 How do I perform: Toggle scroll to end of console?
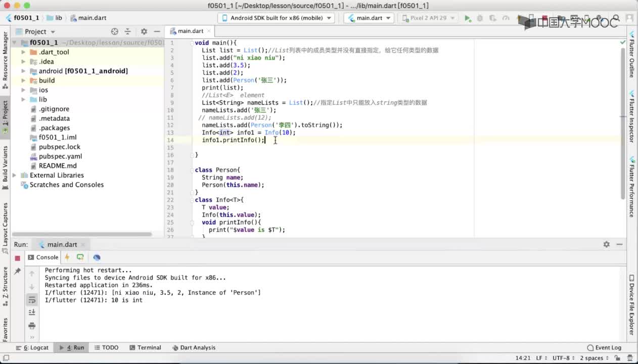click(x=32, y=312)
